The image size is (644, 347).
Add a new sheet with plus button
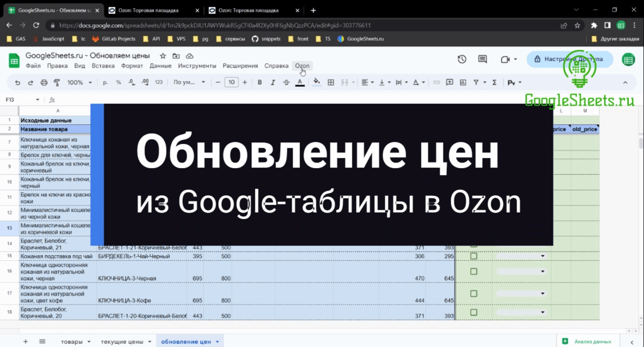click(25, 341)
